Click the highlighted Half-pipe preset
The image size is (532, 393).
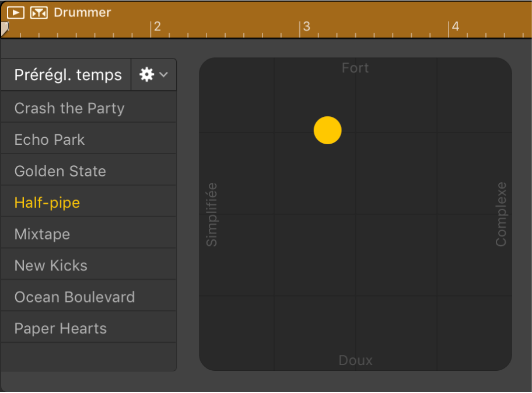(47, 203)
